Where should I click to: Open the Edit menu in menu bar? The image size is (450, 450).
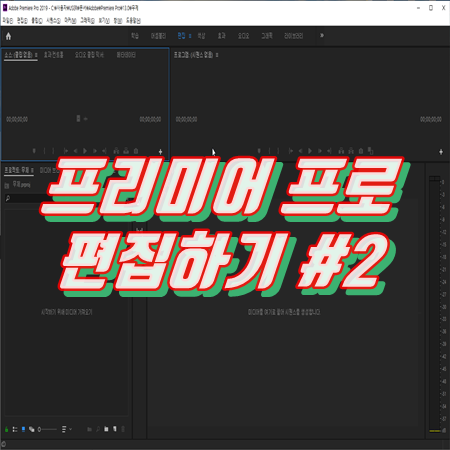[x=22, y=21]
